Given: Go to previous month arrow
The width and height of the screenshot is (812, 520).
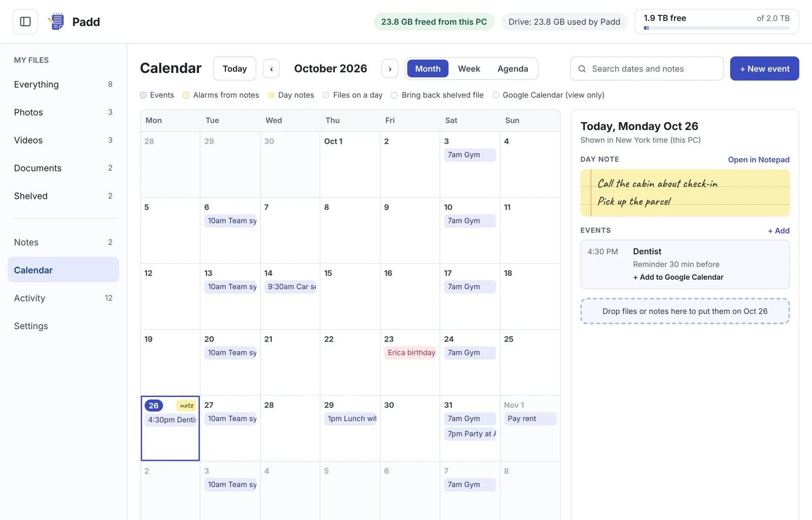Looking at the screenshot, I should (272, 69).
